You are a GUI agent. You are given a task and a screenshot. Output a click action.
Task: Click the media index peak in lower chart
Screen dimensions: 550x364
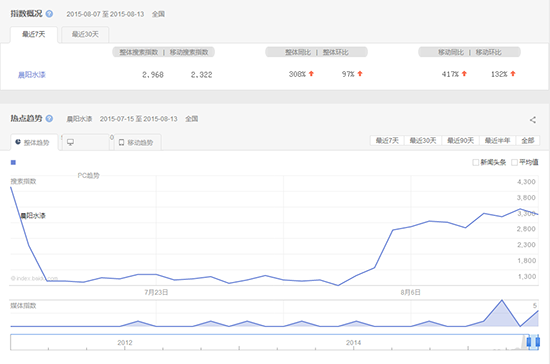[x=502, y=301]
